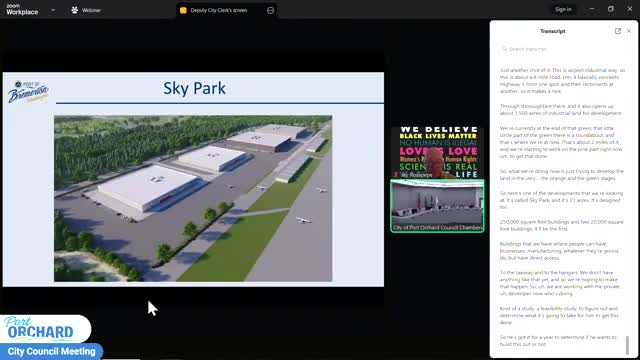Click the muted microphone icon by Sky Rosilepe
640x360 pixels.
tap(396, 175)
